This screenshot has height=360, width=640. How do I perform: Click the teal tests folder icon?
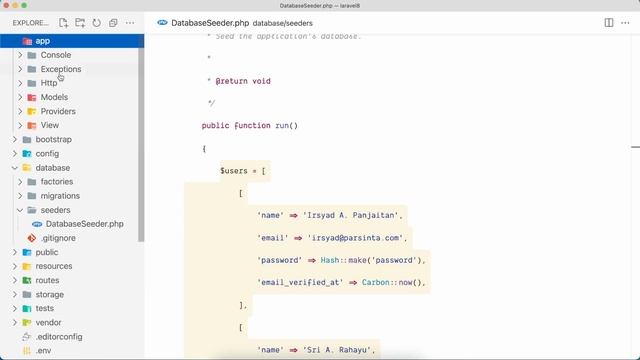(27, 309)
